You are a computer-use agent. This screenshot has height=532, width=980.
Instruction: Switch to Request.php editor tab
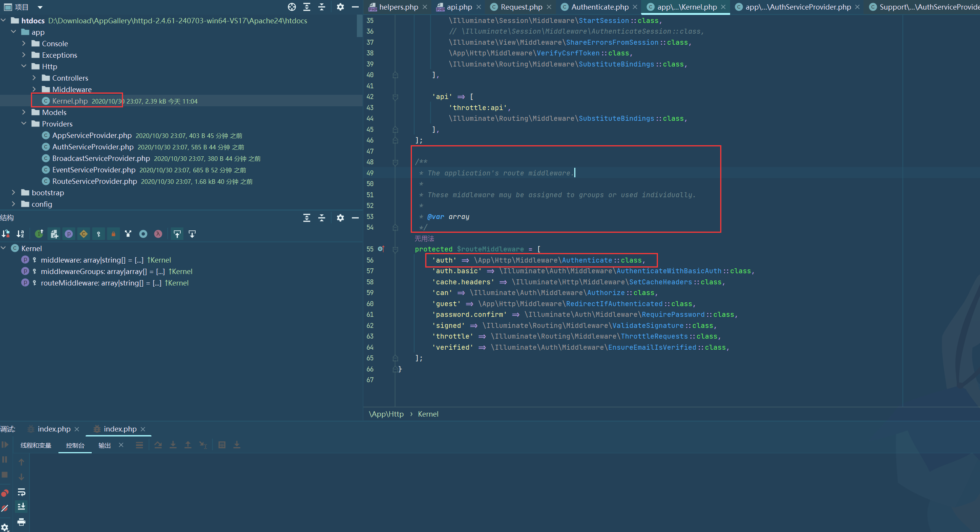click(521, 7)
